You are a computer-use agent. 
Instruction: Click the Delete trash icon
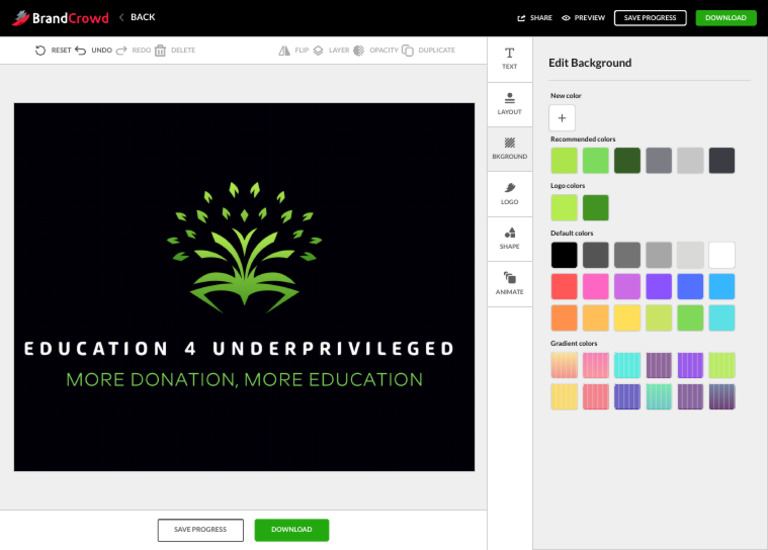click(160, 50)
